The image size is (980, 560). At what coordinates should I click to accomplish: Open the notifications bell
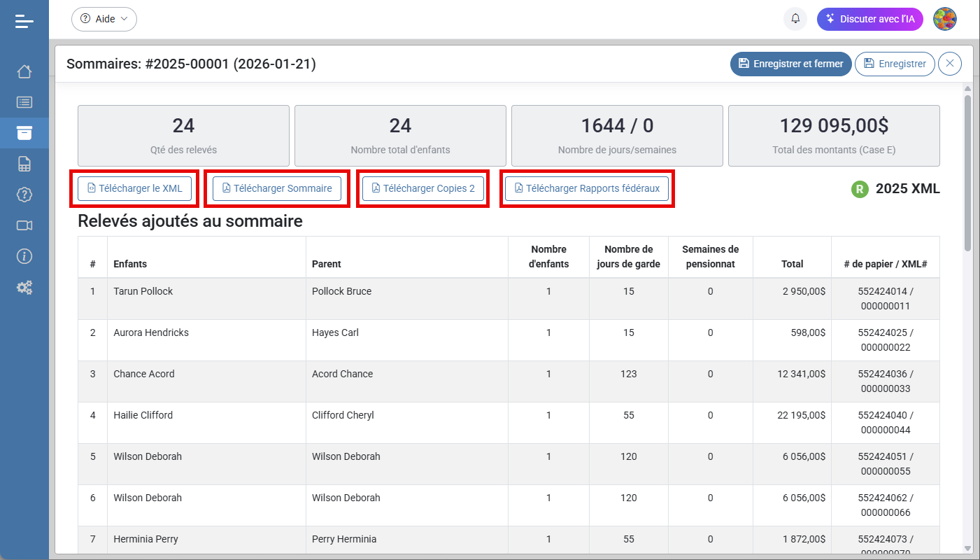coord(795,19)
